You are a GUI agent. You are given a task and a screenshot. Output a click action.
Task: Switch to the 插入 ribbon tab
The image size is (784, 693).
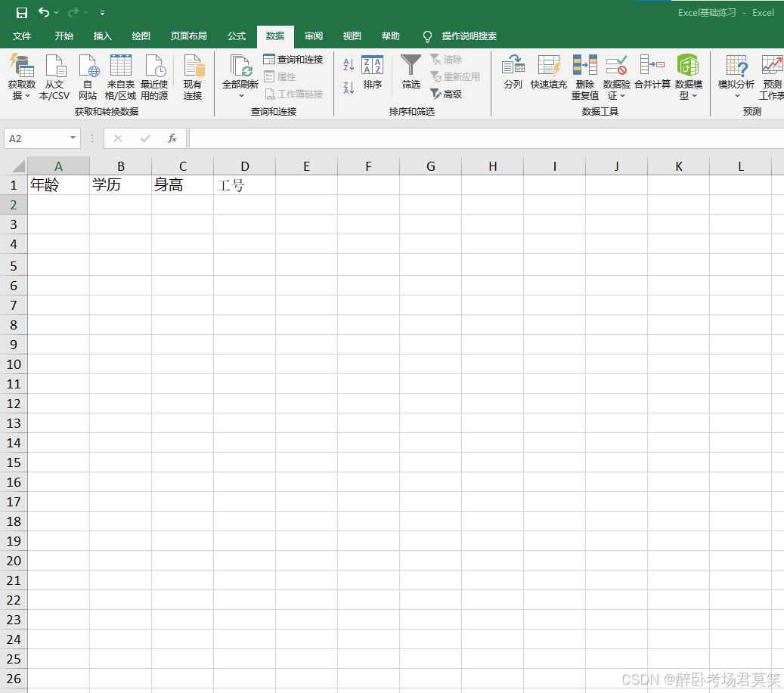click(x=103, y=36)
